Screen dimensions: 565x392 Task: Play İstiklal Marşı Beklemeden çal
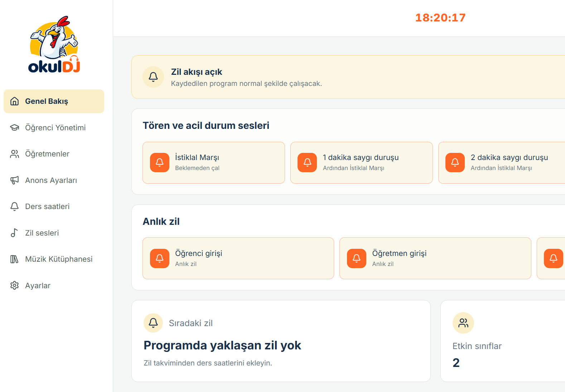tap(214, 163)
